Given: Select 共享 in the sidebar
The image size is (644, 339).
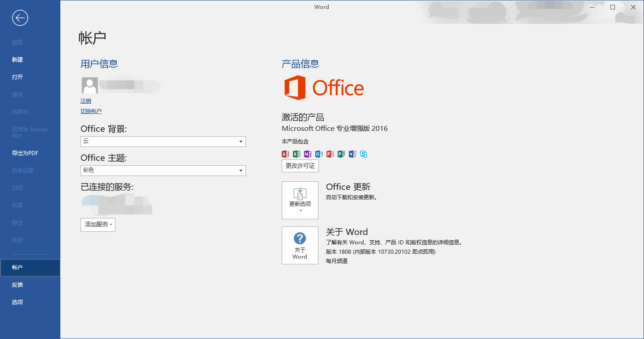Looking at the screenshot, I should [x=30, y=205].
